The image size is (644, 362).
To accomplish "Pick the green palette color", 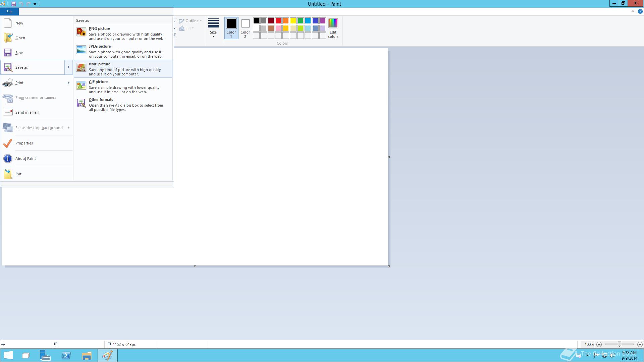I will click(301, 21).
